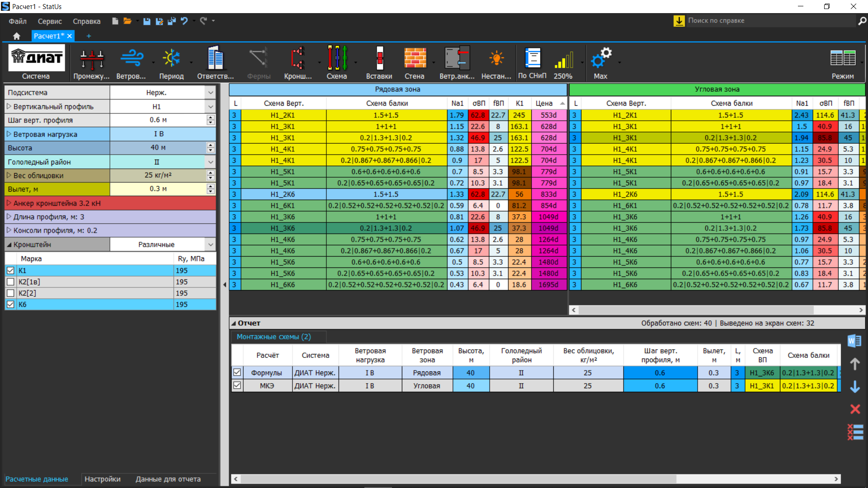Open the Сервис menu

pyautogui.click(x=50, y=21)
